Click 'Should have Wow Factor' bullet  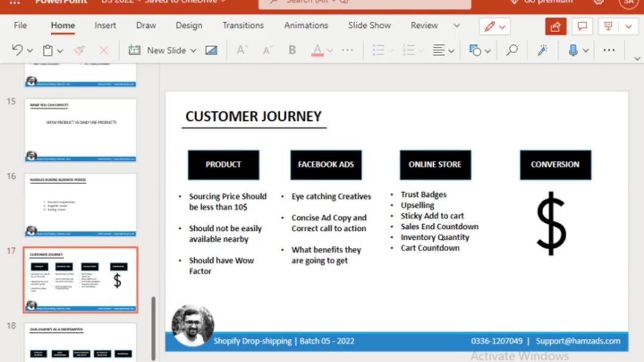click(x=221, y=265)
